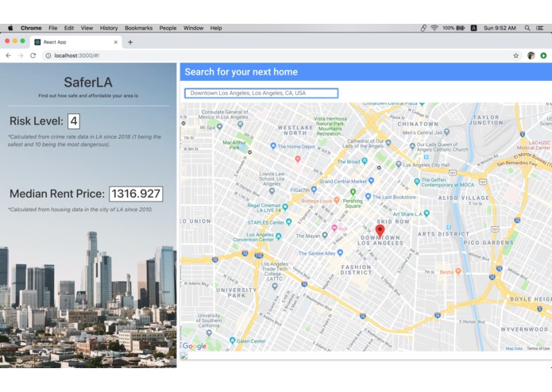Click the SaferLA heading
Viewport: 552px width, 392px height.
(x=88, y=83)
